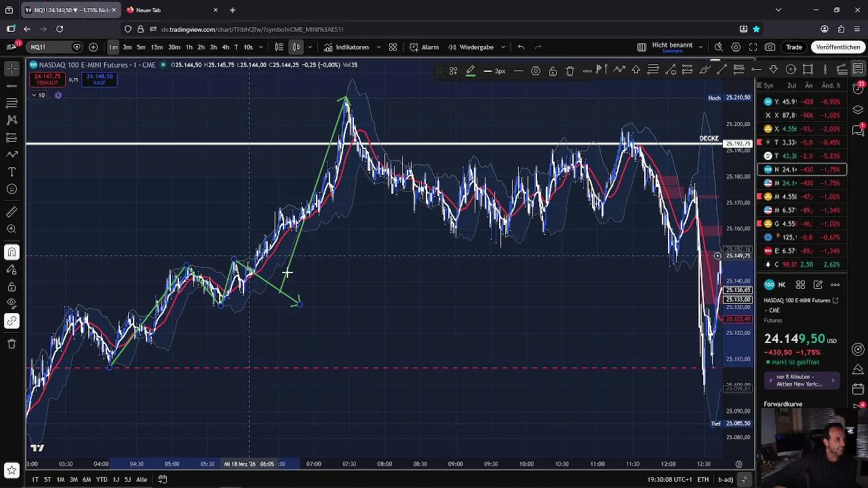Screen dimensions: 868x488
Task: Click the blue KAUF 24.148,50 button
Action: pyautogui.click(x=99, y=79)
